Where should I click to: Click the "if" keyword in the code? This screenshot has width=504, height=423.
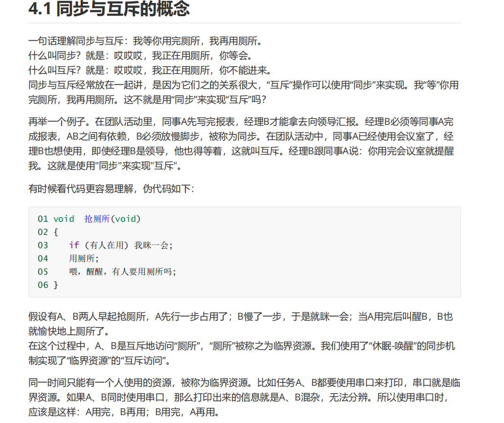click(74, 245)
